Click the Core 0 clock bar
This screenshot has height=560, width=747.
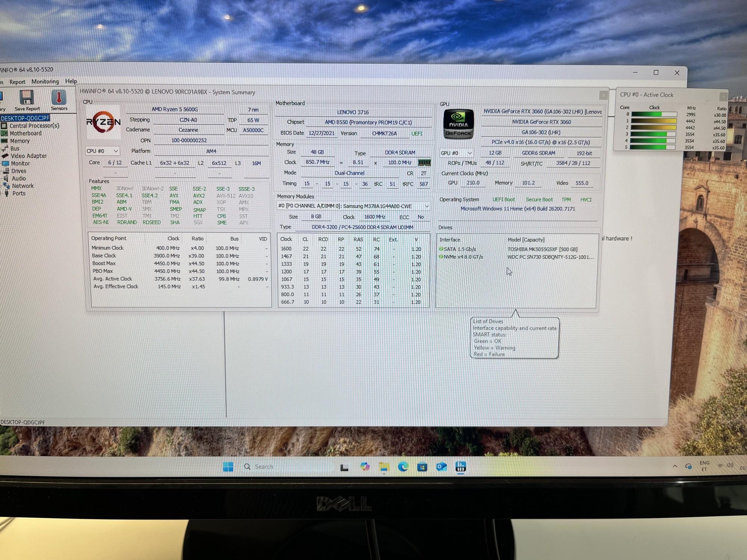pyautogui.click(x=654, y=115)
